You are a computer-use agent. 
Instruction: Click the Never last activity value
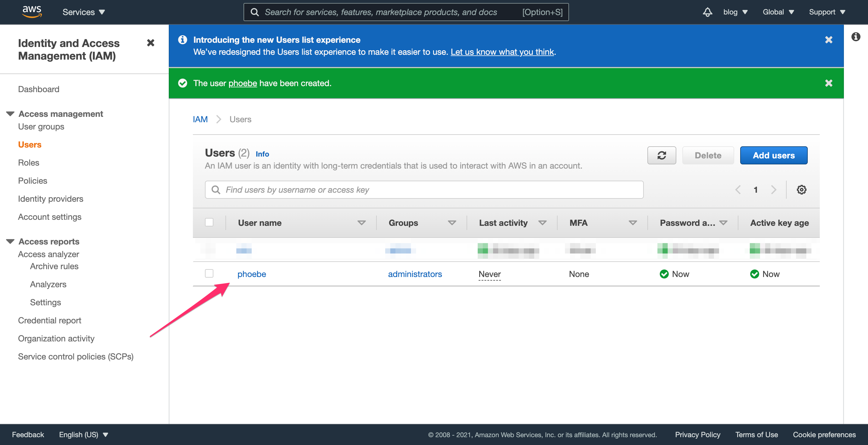coord(489,274)
